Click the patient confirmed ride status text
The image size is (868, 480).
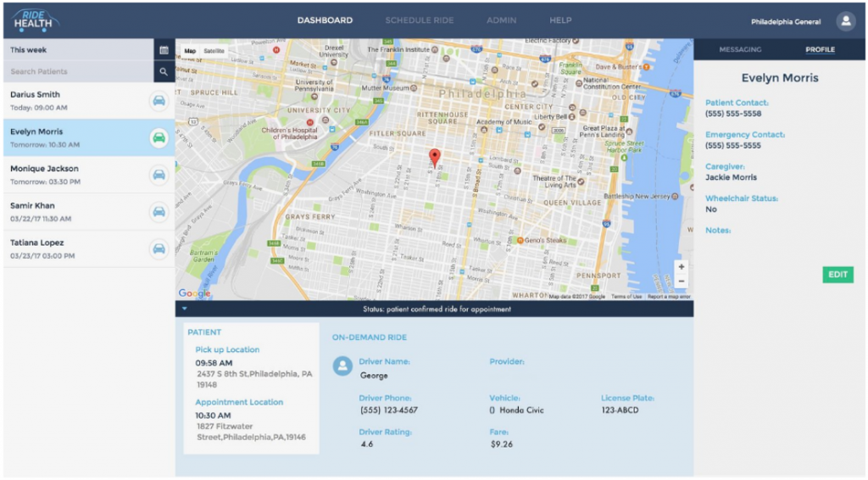[437, 309]
